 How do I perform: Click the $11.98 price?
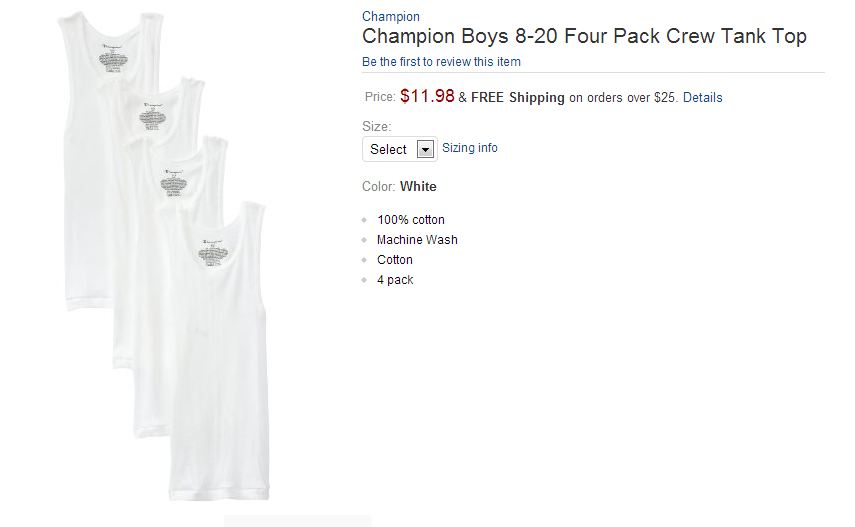click(427, 96)
